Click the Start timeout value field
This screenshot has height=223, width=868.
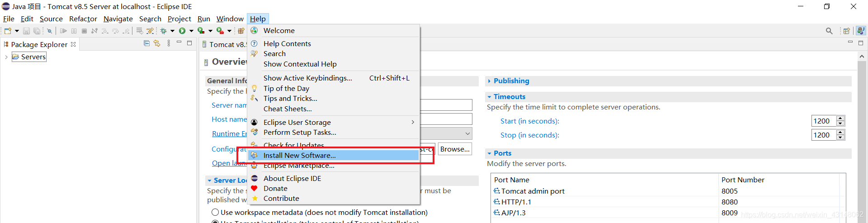[x=824, y=121]
